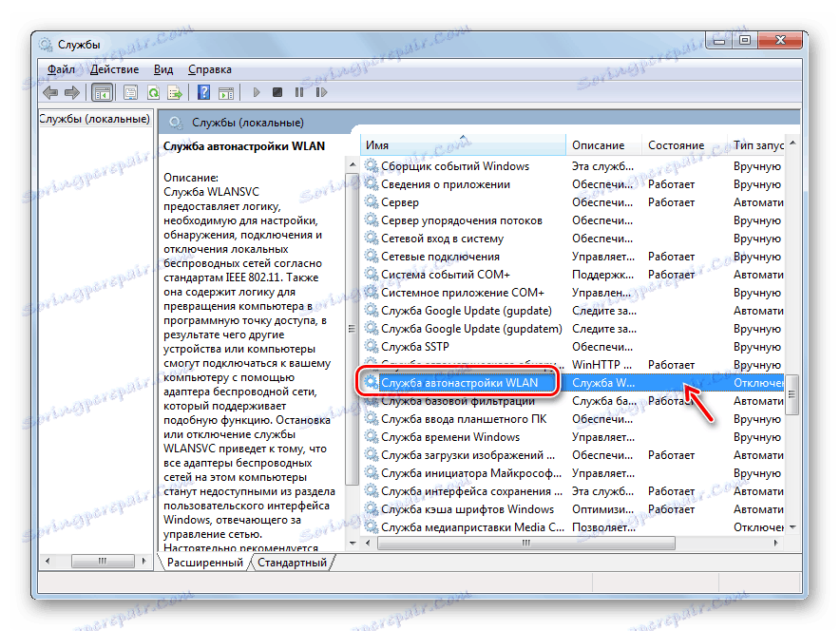
Task: Select the Служба автонастройки WLAN row
Action: (x=573, y=383)
